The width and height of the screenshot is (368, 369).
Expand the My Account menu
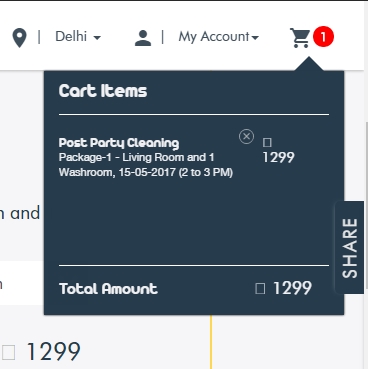click(219, 37)
